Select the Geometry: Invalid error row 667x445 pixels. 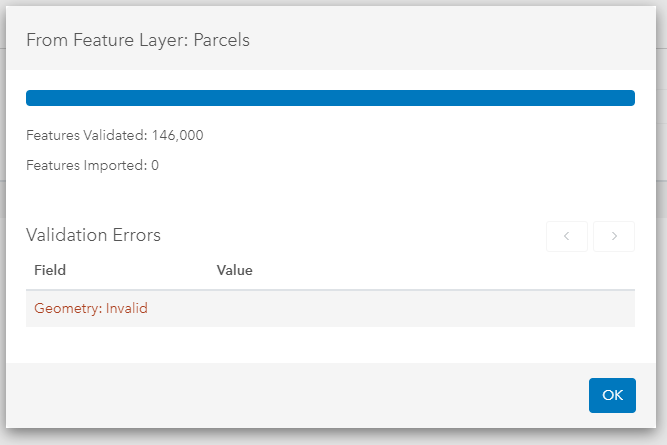(330, 308)
